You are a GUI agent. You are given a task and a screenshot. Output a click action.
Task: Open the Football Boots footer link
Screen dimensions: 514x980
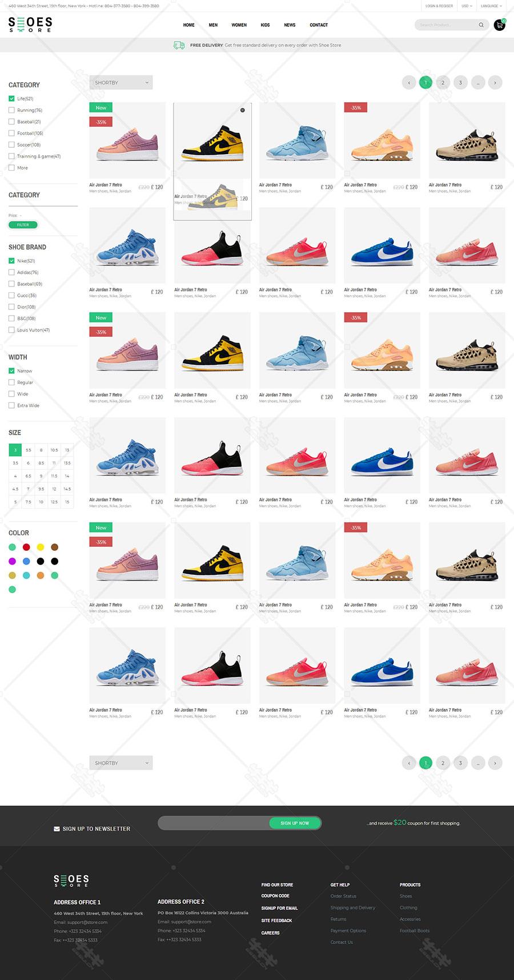tap(415, 930)
